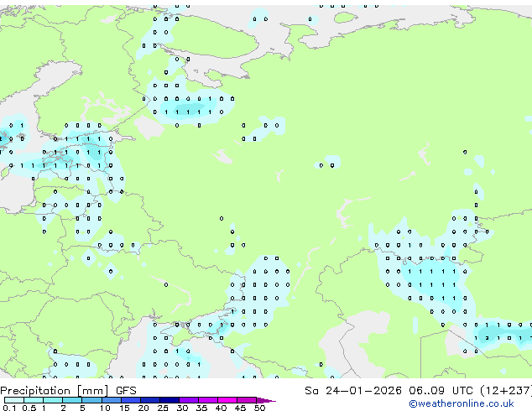Click the '50' legend scale label
The height and width of the screenshot is (411, 532).
(259, 408)
